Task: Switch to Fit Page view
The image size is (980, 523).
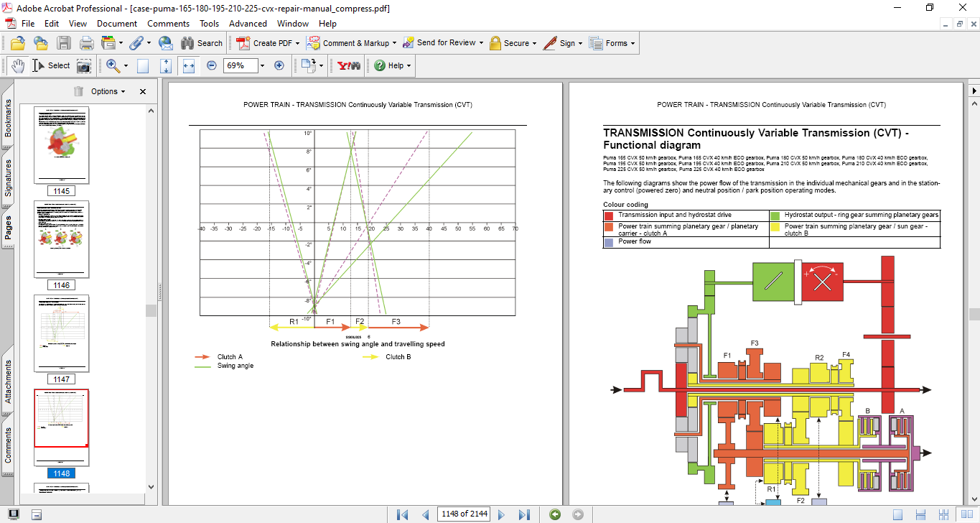Action: (166, 65)
